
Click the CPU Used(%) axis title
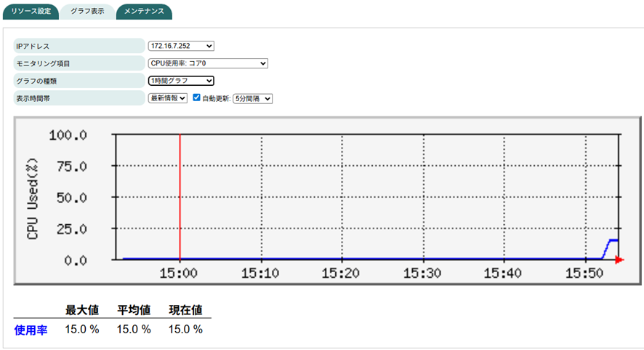33,196
